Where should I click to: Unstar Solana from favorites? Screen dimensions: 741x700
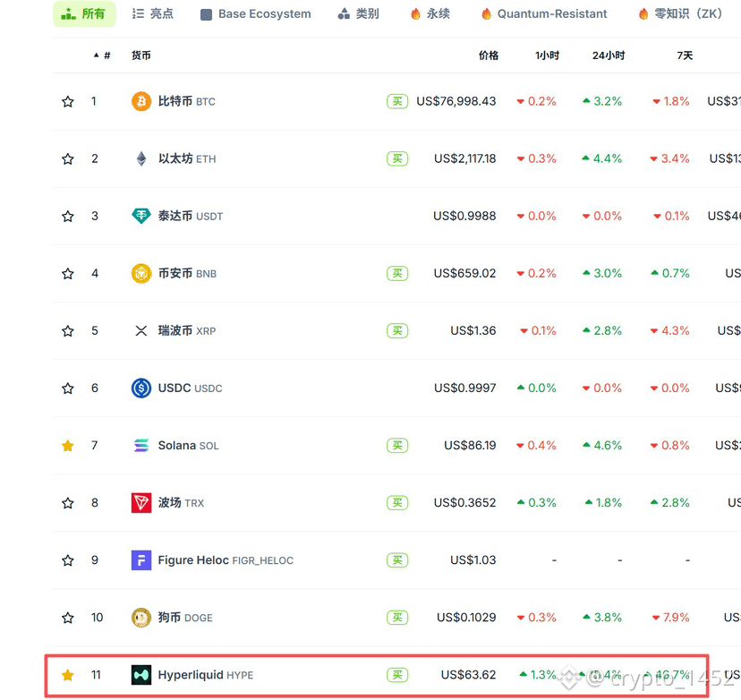pos(68,445)
